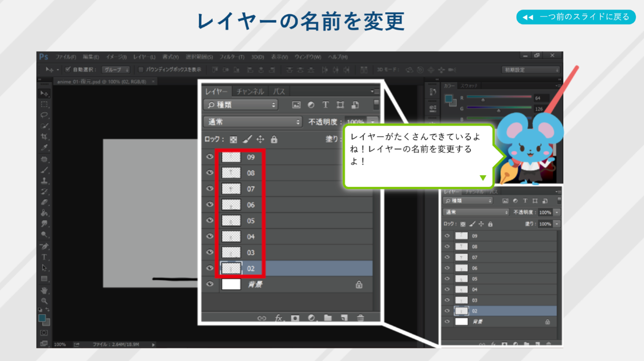Viewport: 644px width, 361px height.
Task: Open the enlarged Layers panel flyout menu
Action: (375, 91)
